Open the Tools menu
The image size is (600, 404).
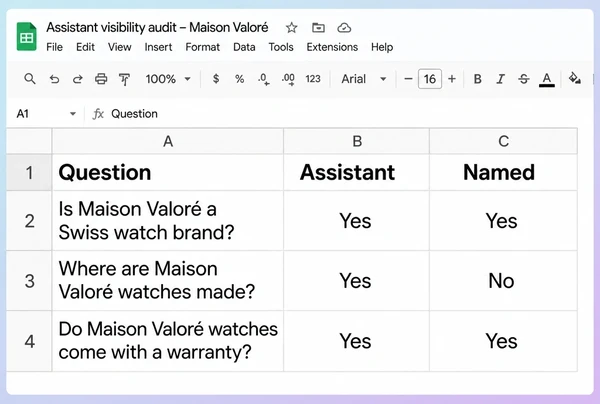[x=281, y=47]
